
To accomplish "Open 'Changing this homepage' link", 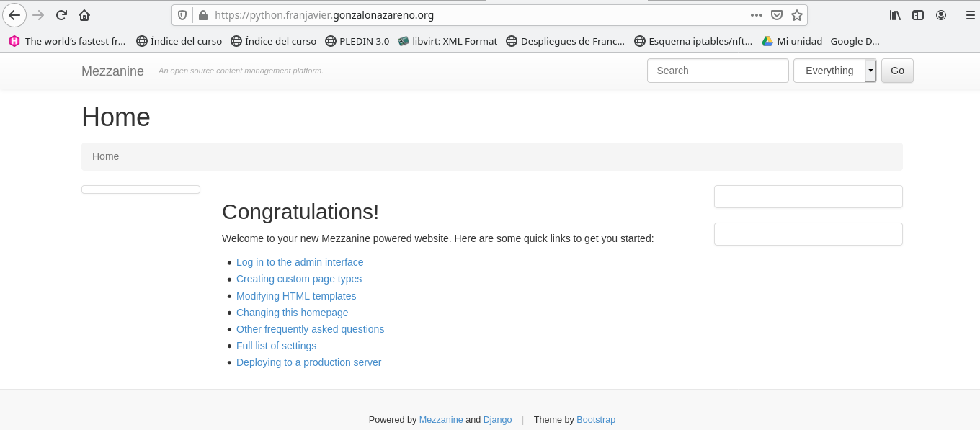I will [293, 313].
